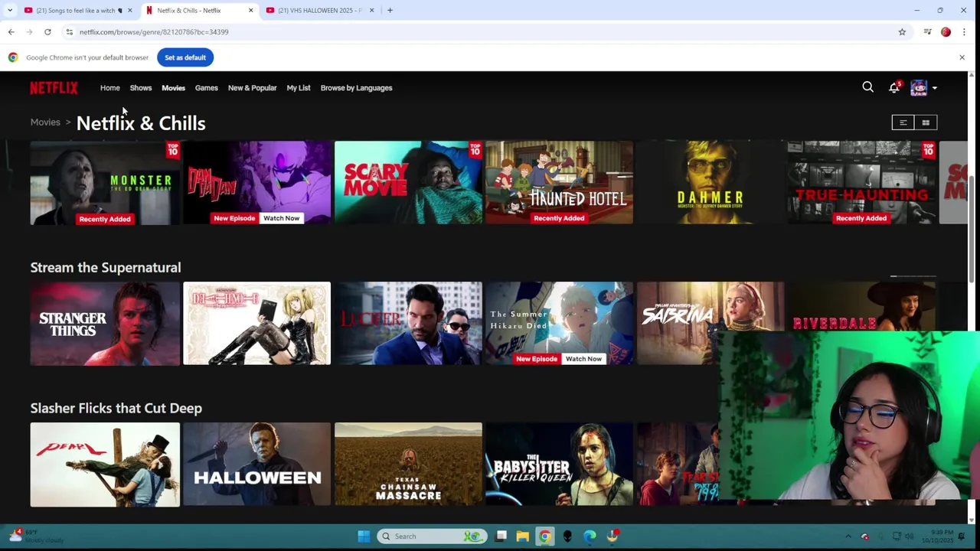This screenshot has height=551, width=980.
Task: Open File Explorer from taskbar
Action: tap(522, 536)
